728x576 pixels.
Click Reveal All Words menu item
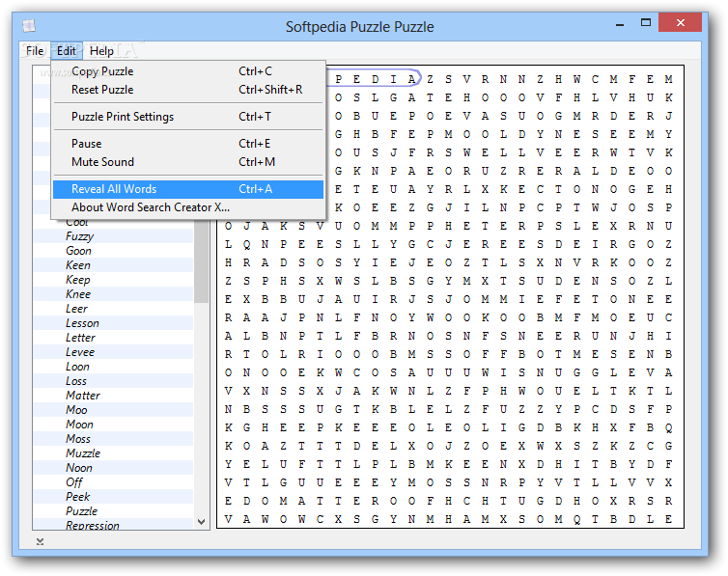tap(188, 189)
